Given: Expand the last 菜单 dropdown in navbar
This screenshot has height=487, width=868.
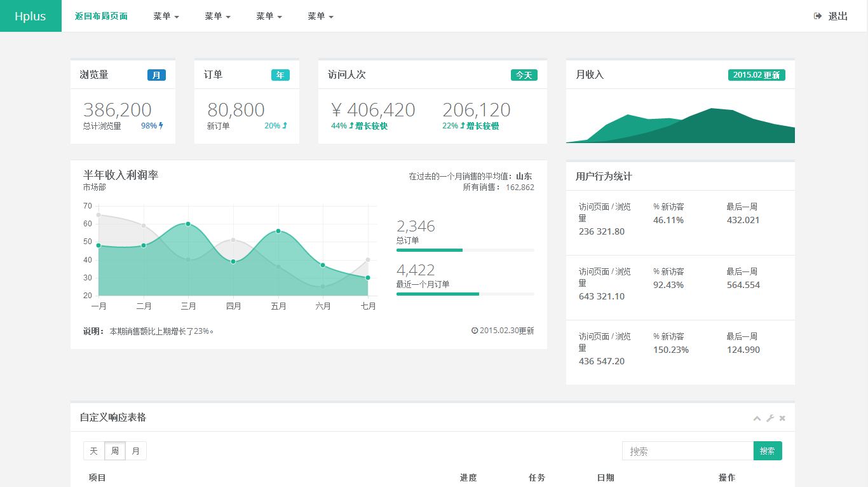Looking at the screenshot, I should [320, 16].
